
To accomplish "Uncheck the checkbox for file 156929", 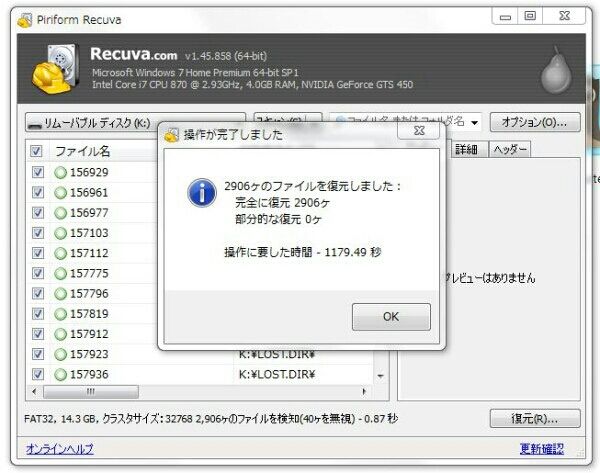I will [38, 172].
